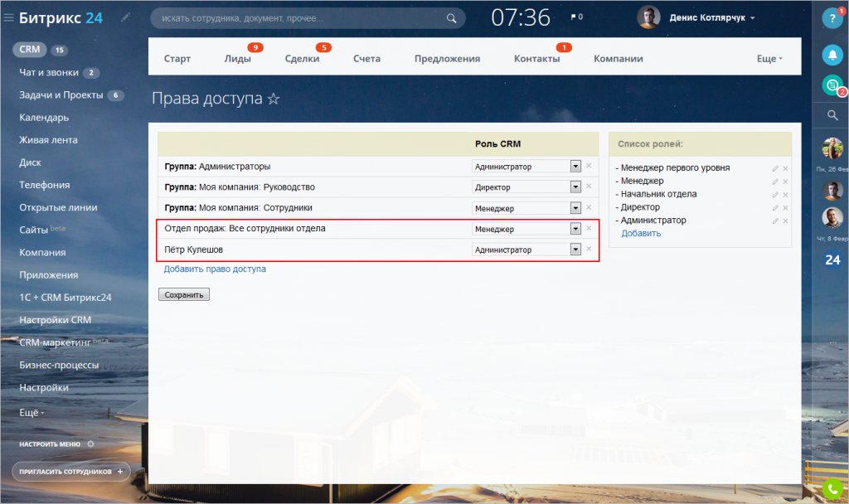
Task: Open Календарь in the left menu
Action: (x=44, y=118)
